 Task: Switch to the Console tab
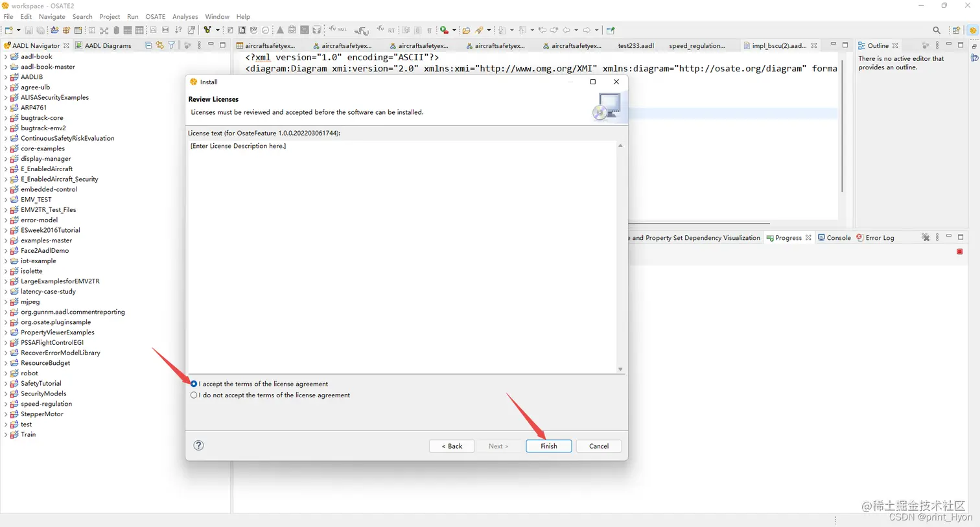[834, 237]
